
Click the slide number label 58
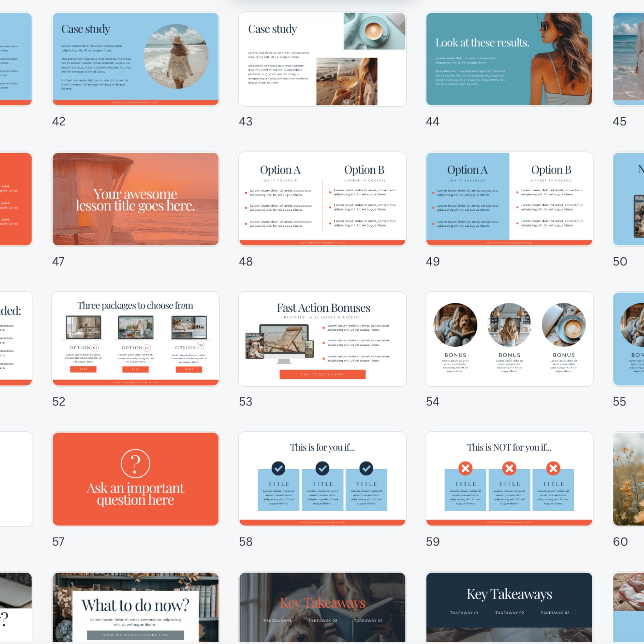click(x=246, y=541)
